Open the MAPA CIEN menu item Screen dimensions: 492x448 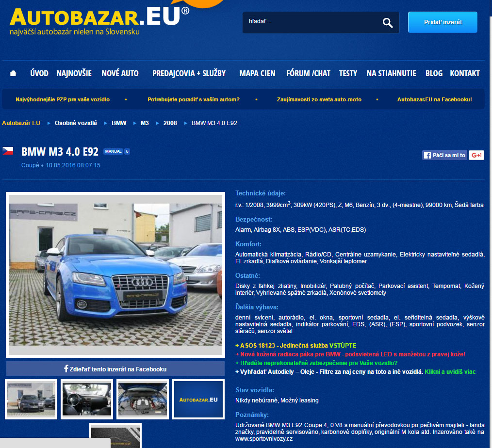click(x=257, y=73)
